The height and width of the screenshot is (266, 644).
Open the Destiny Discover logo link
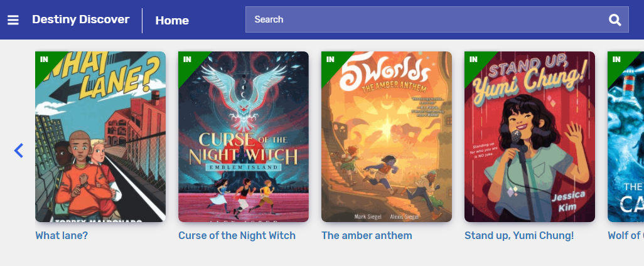click(x=81, y=19)
